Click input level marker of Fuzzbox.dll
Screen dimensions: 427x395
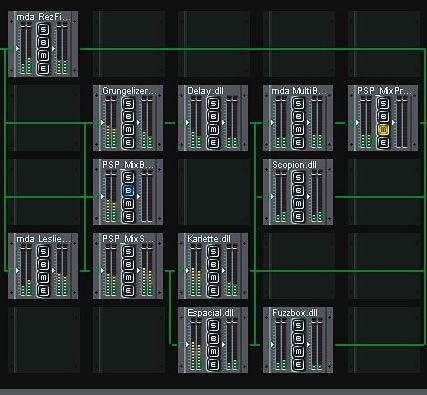pos(273,345)
